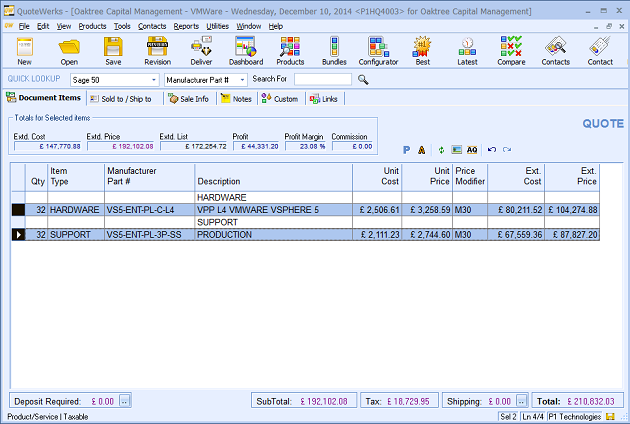
Task: Click Deposit Required ellipsis button
Action: click(125, 401)
